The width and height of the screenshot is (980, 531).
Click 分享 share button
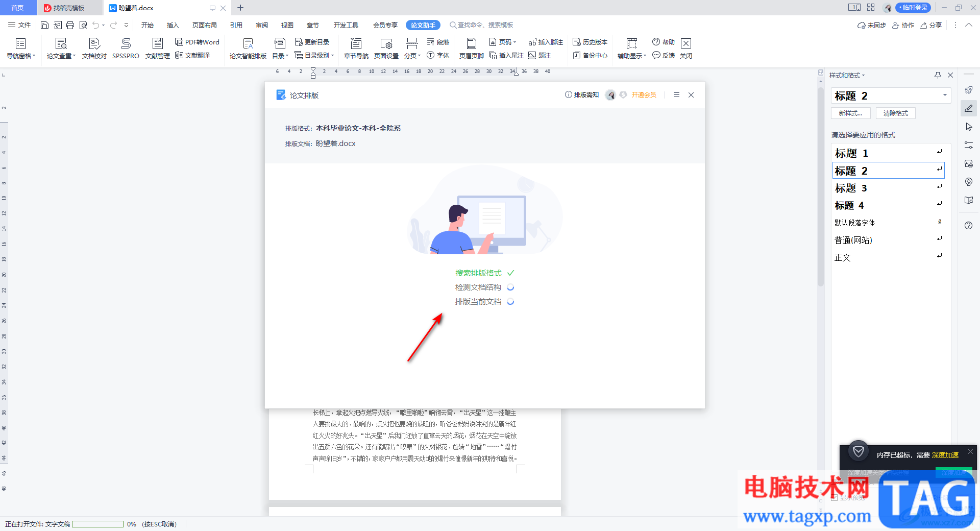pos(931,25)
